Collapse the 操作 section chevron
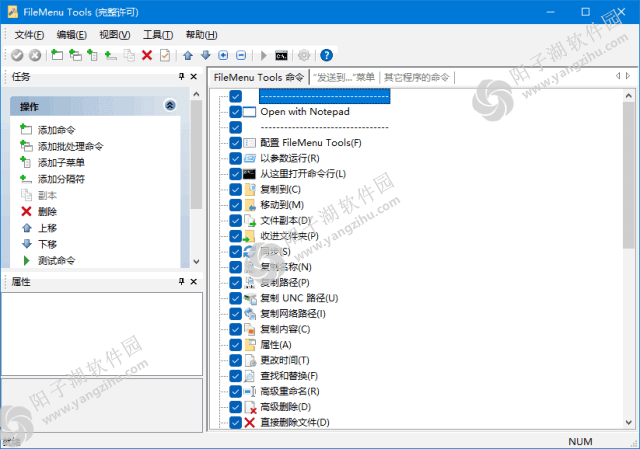This screenshot has height=449, width=640. coord(170,105)
